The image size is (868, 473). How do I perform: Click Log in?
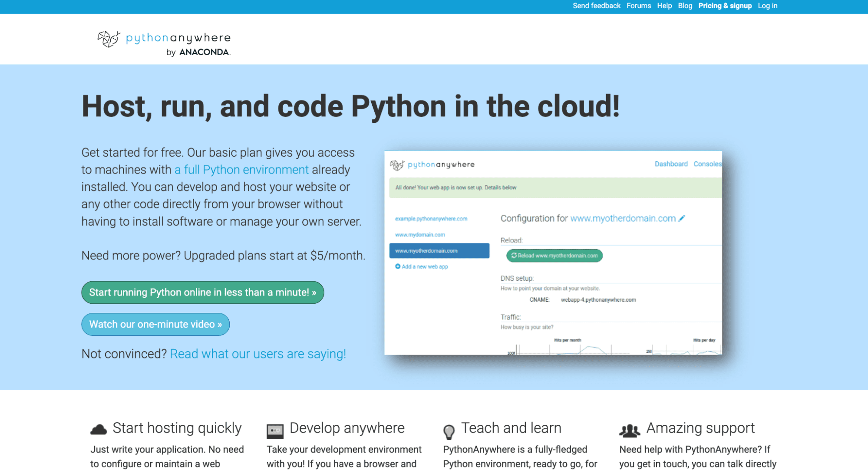pos(767,6)
